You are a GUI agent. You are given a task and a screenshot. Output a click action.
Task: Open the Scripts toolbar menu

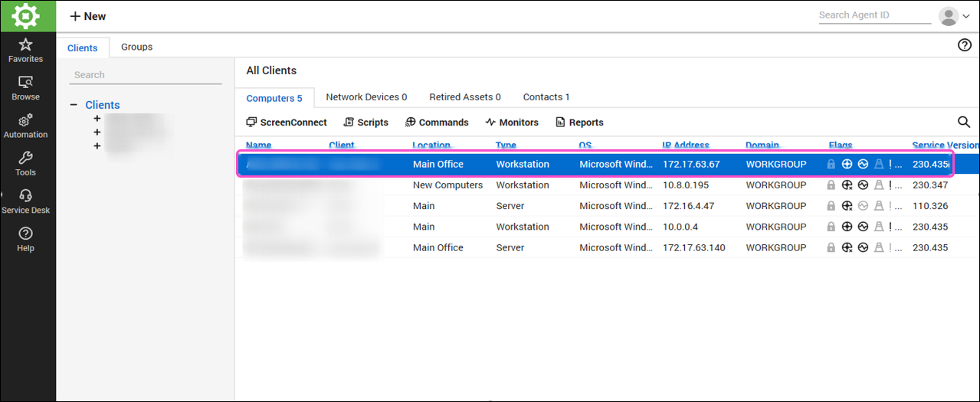coord(366,123)
